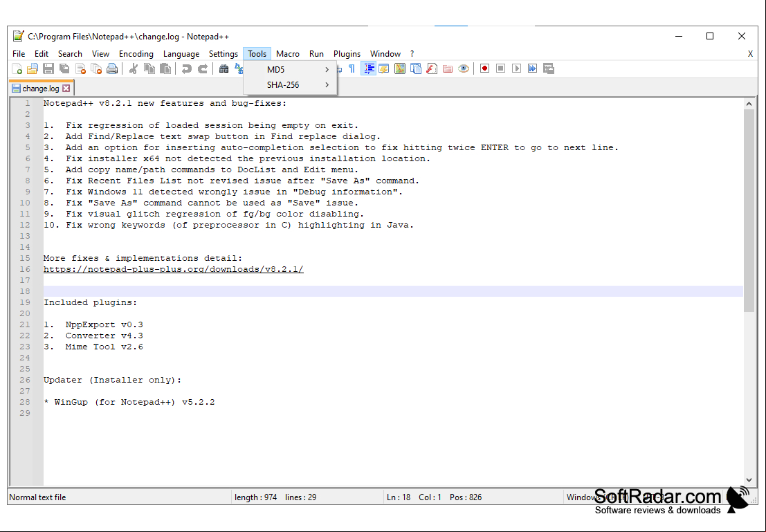Viewport: 766px width, 532px height.
Task: Create a new document with the New icon
Action: point(17,69)
